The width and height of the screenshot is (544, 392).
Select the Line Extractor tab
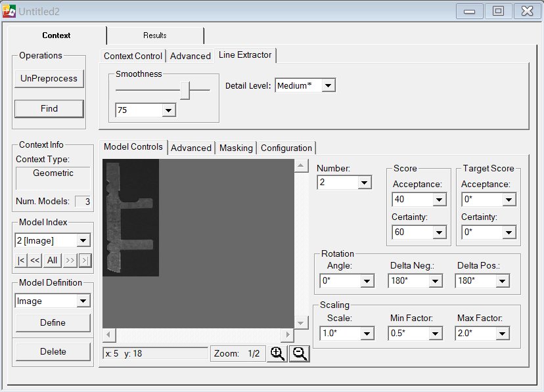tap(245, 55)
